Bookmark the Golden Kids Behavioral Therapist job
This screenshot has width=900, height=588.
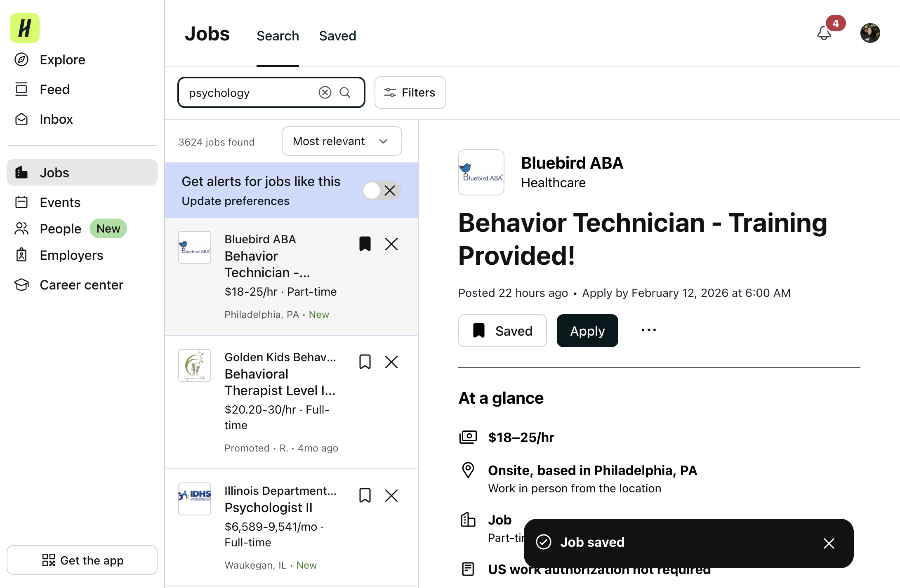[365, 362]
